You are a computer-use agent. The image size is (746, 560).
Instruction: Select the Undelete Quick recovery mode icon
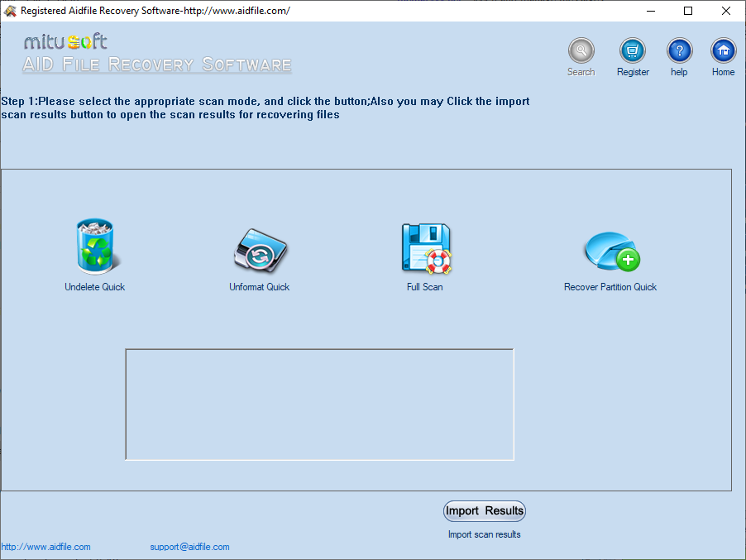coord(94,246)
